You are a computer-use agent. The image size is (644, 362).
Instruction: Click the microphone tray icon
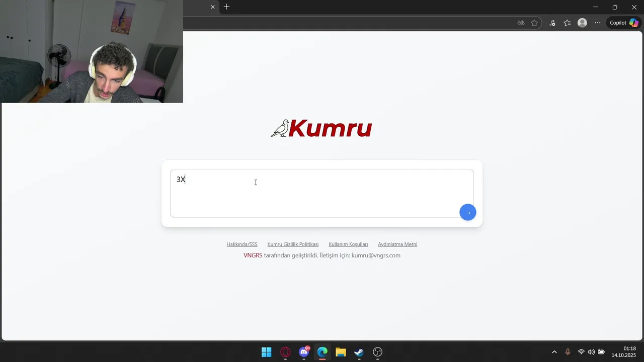tap(568, 352)
